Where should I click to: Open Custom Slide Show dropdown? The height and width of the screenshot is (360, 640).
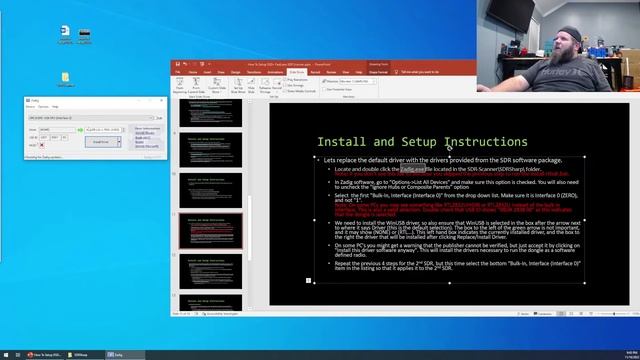(217, 85)
